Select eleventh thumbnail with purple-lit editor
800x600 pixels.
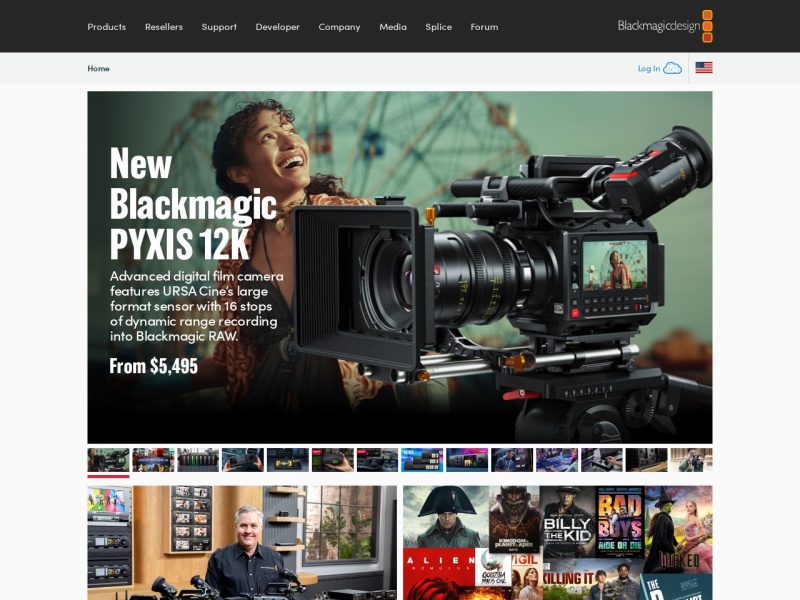(557, 460)
